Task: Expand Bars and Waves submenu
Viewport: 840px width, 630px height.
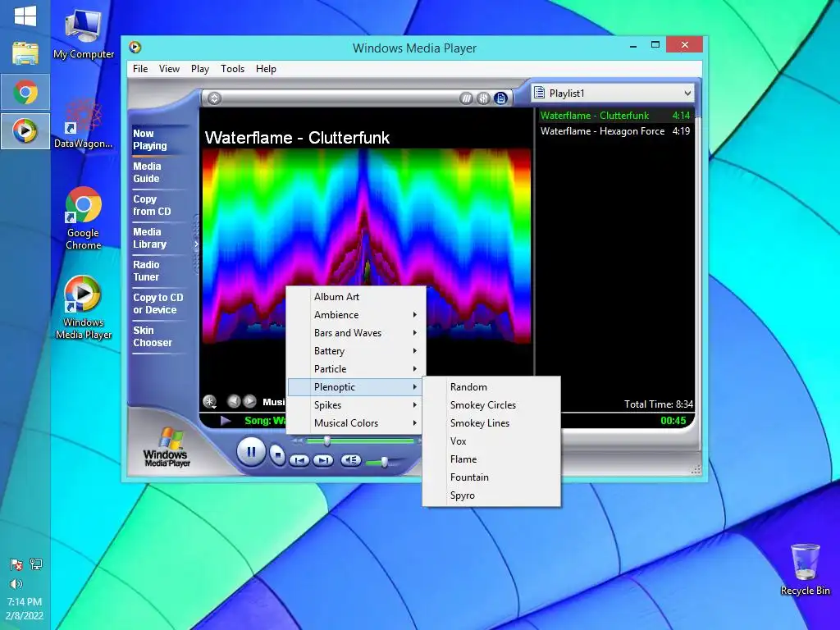Action: [x=357, y=333]
